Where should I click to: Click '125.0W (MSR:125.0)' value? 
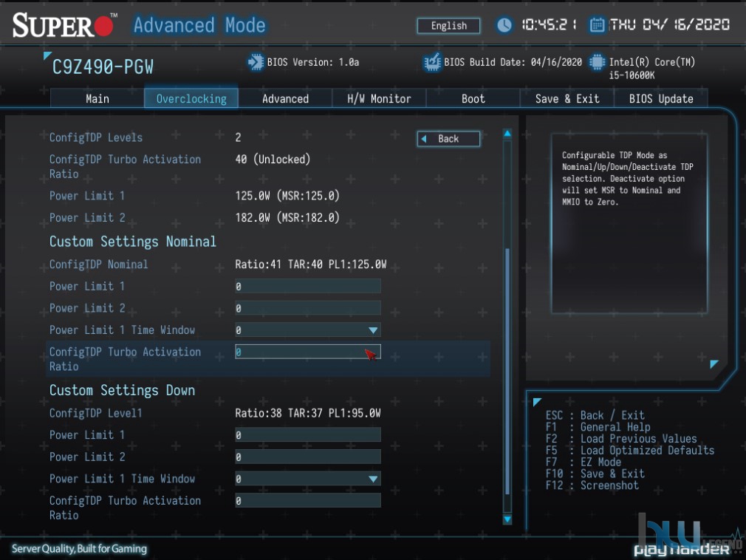(287, 196)
